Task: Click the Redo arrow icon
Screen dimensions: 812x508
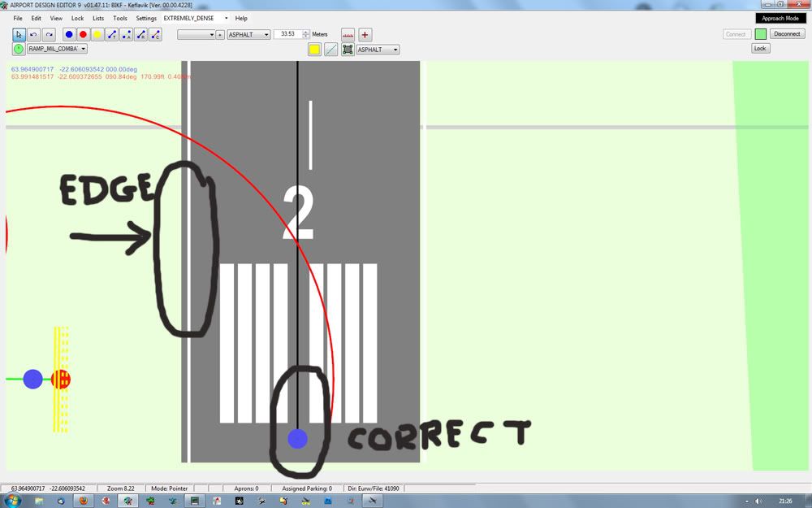Action: (x=48, y=34)
